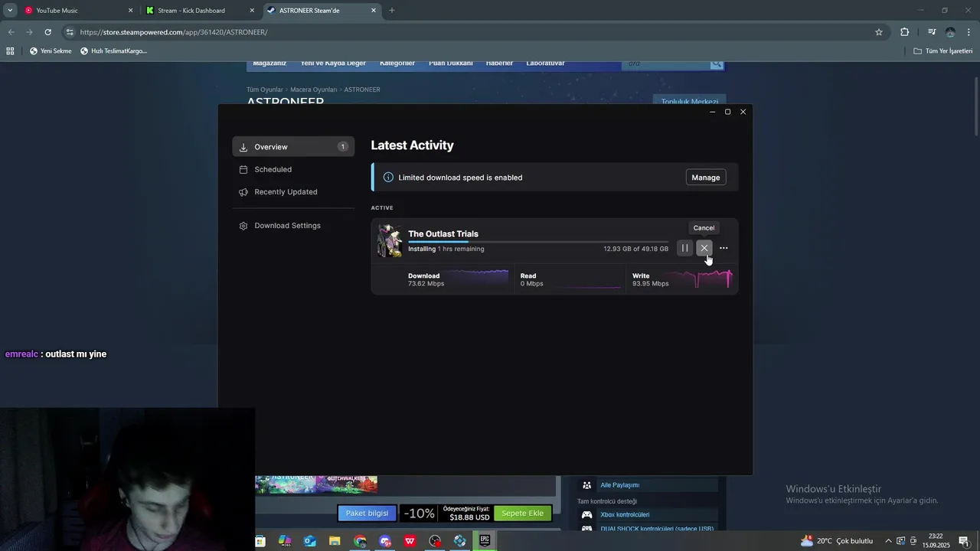Open a new browser tab
The height and width of the screenshot is (551, 980).
pyautogui.click(x=392, y=11)
